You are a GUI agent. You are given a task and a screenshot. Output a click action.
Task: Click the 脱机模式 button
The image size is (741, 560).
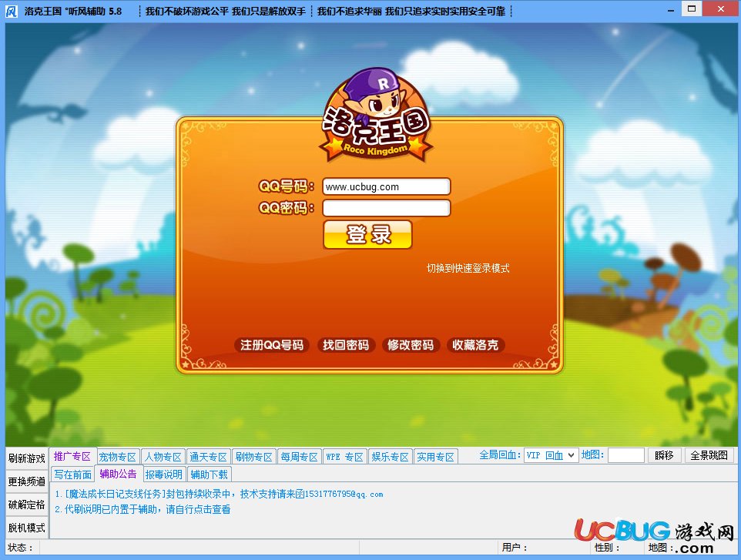(27, 528)
